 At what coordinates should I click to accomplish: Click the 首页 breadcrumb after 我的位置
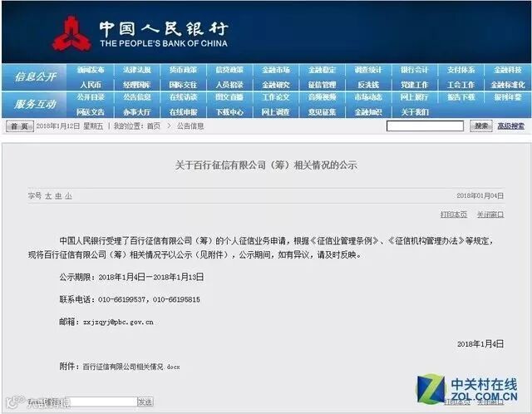tap(153, 126)
